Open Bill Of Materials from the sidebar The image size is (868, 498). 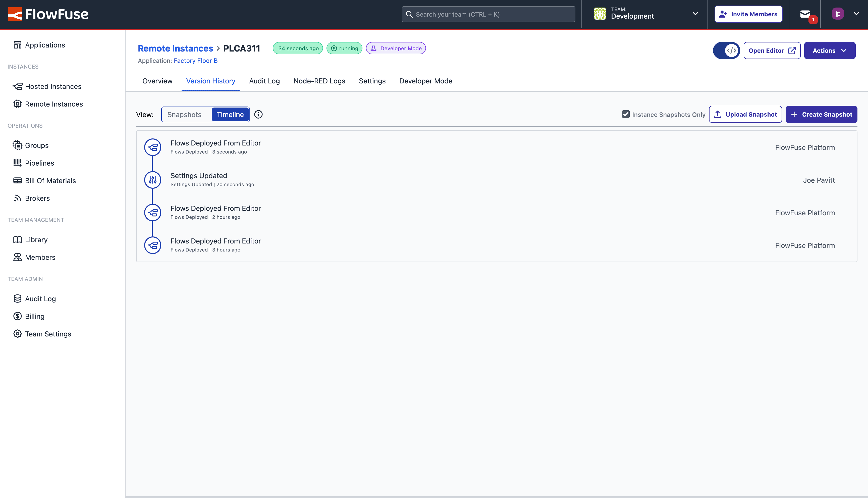[50, 180]
